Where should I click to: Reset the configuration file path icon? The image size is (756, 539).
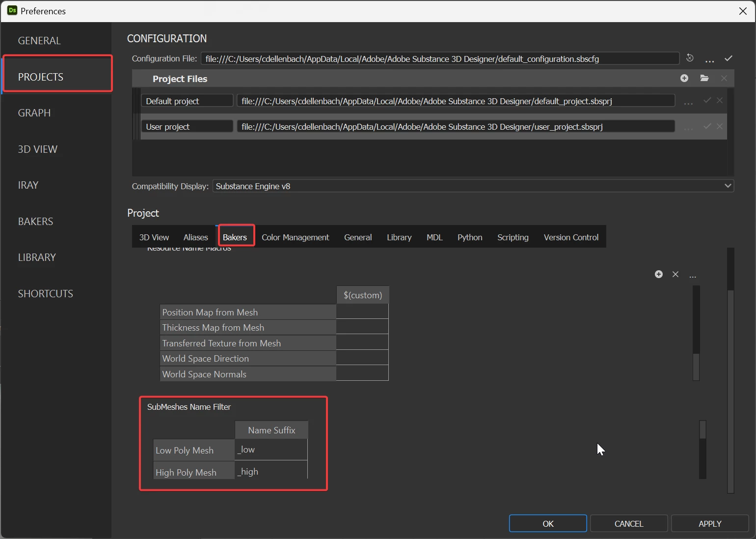pos(690,58)
